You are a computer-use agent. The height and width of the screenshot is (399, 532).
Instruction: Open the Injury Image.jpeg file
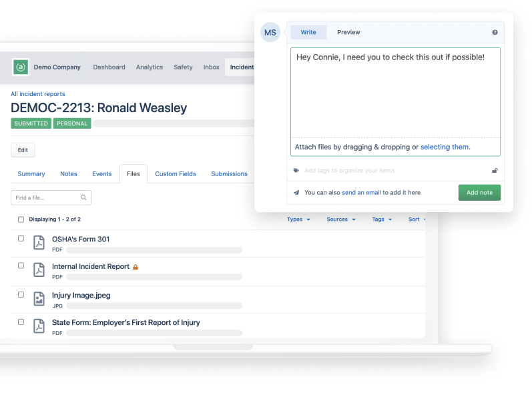coord(81,296)
